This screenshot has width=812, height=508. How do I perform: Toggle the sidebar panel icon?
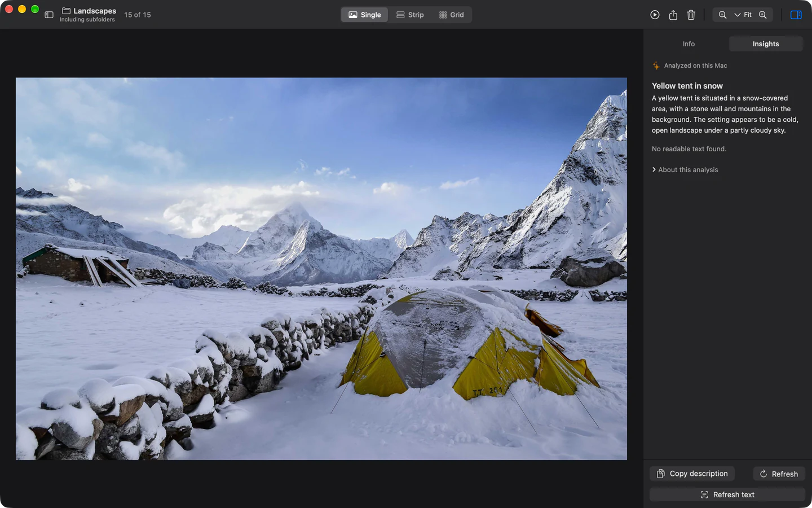[x=49, y=15]
